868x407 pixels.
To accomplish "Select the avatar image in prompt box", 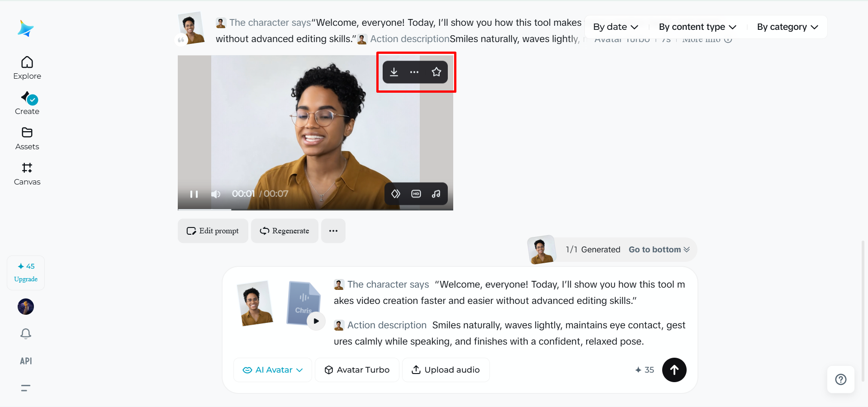I will coord(255,303).
